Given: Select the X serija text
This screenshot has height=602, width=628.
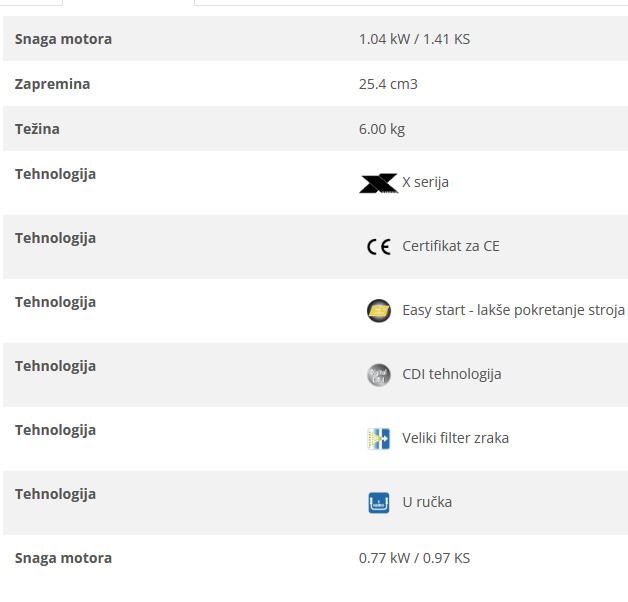Looking at the screenshot, I should [425, 182].
